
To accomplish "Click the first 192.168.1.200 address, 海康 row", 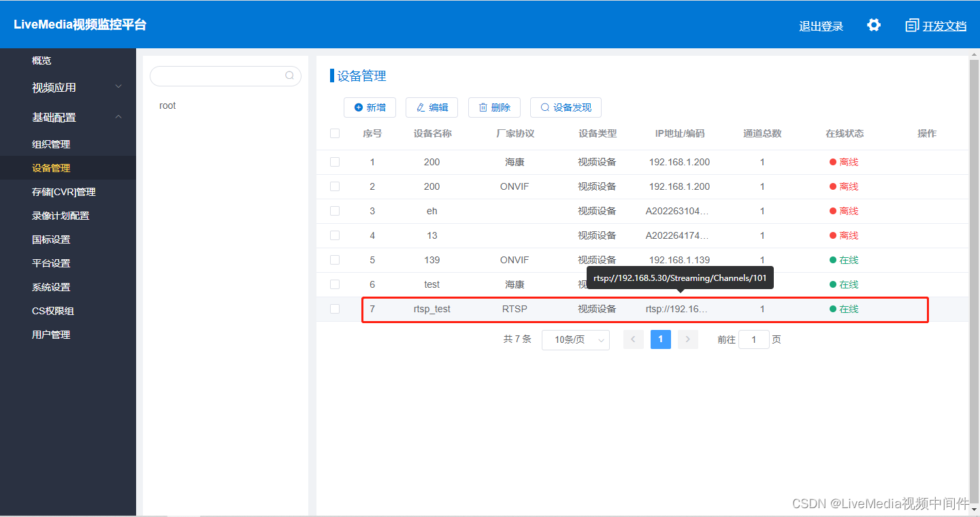I will click(679, 162).
